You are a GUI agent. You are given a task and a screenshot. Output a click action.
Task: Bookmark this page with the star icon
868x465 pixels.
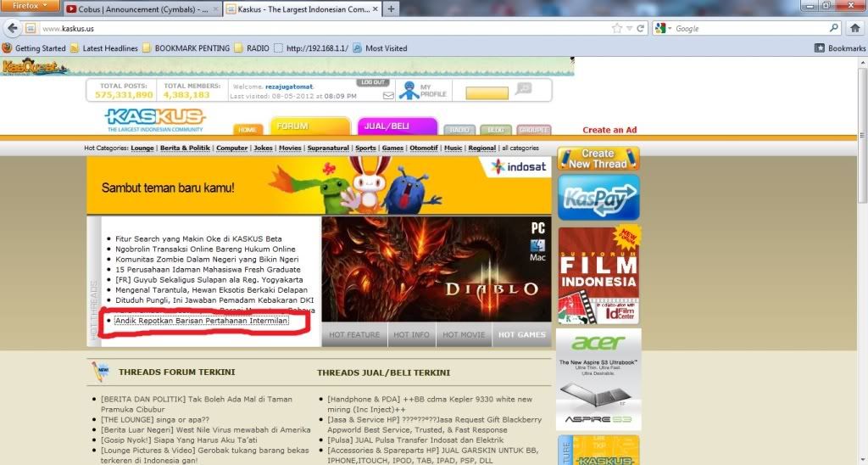pos(617,28)
